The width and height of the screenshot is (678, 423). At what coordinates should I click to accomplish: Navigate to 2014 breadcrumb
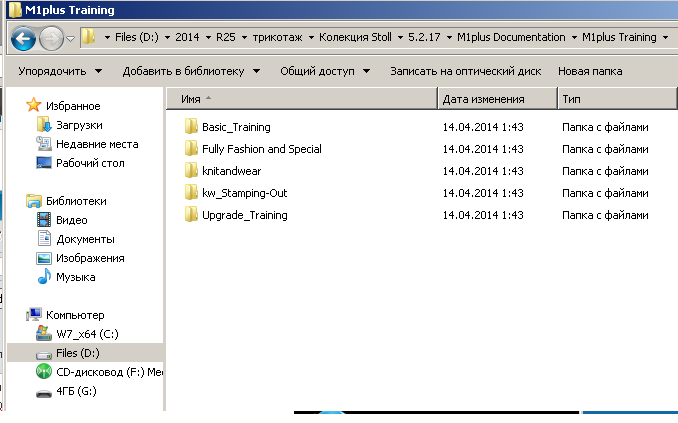[187, 37]
